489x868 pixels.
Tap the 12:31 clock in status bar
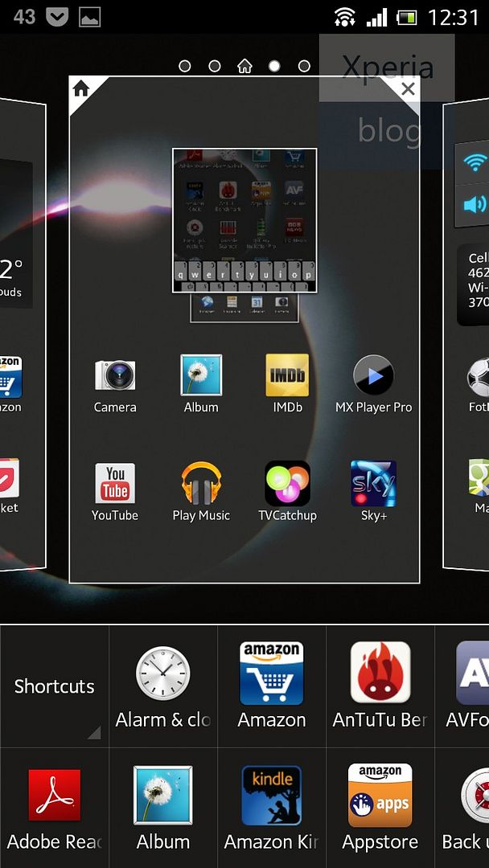coord(453,17)
